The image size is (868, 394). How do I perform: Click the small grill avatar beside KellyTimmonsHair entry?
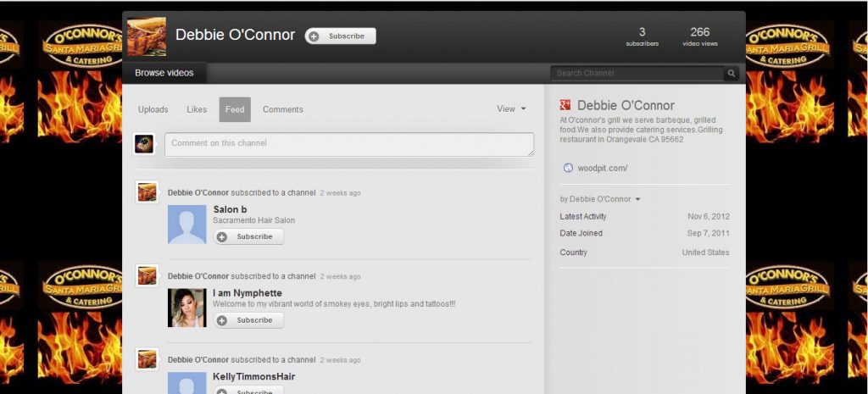coord(147,359)
